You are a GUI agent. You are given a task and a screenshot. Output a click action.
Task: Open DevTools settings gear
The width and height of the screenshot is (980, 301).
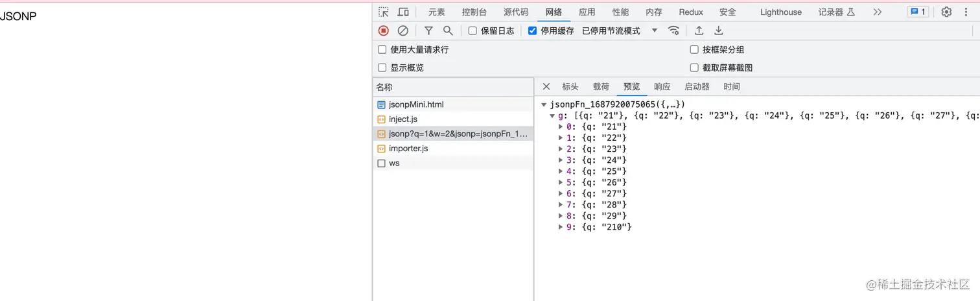[946, 12]
